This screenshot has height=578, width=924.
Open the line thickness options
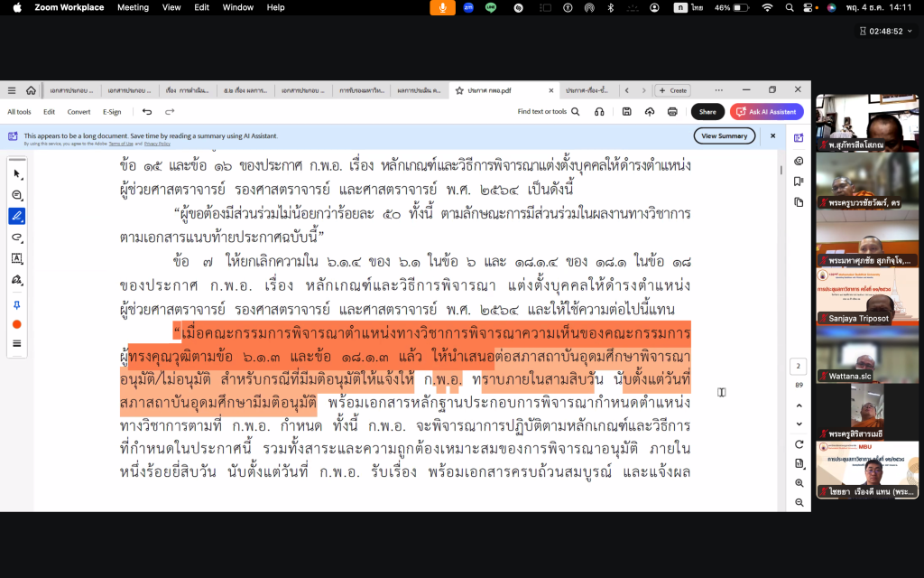pyautogui.click(x=17, y=343)
